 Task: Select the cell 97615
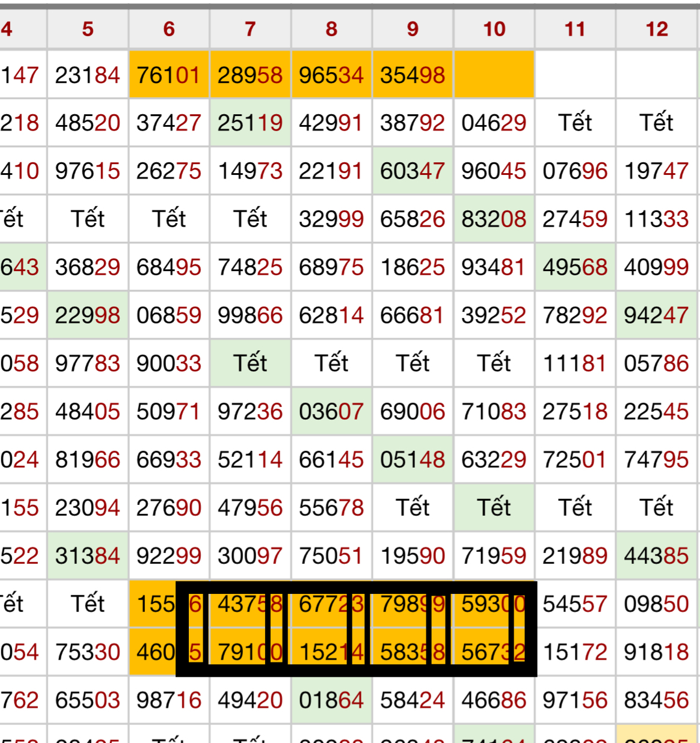point(88,171)
